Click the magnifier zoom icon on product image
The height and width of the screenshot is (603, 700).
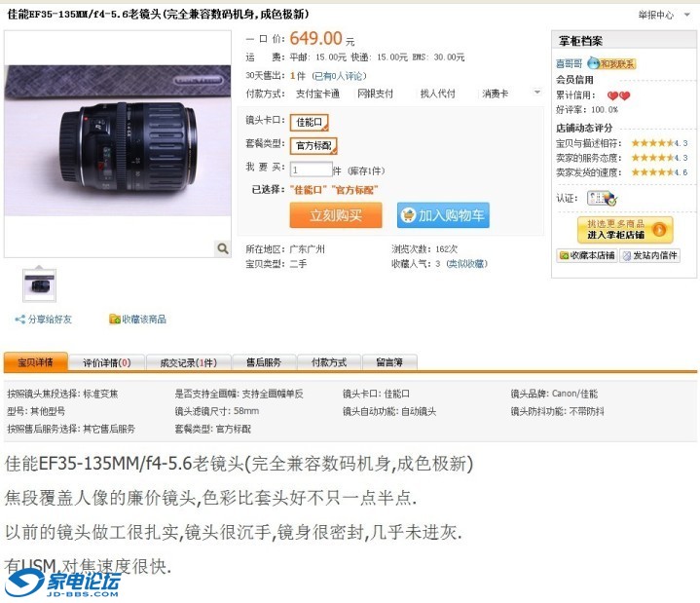click(222, 247)
